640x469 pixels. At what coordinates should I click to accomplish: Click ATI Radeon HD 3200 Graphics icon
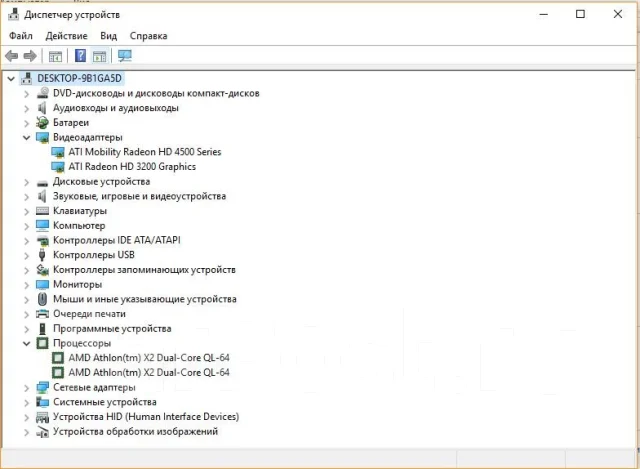click(x=58, y=167)
